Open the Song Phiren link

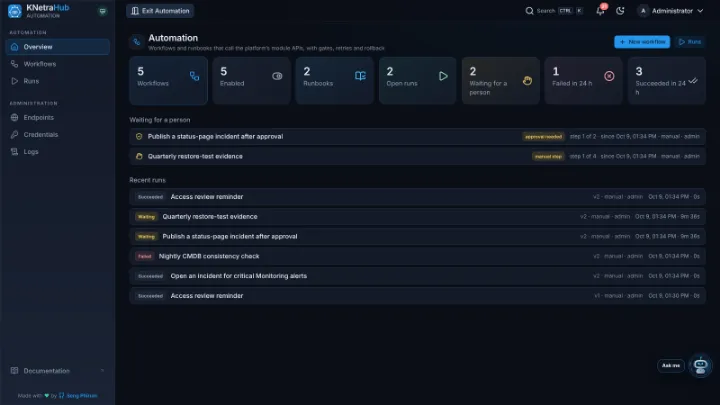pos(82,395)
